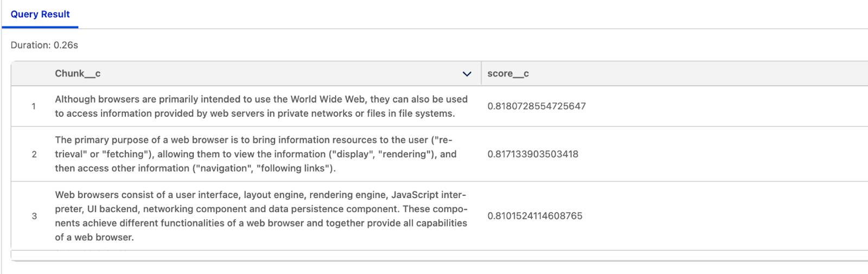The width and height of the screenshot is (868, 274).
Task: Select score value 0.8101524114608765
Action: [x=534, y=216]
